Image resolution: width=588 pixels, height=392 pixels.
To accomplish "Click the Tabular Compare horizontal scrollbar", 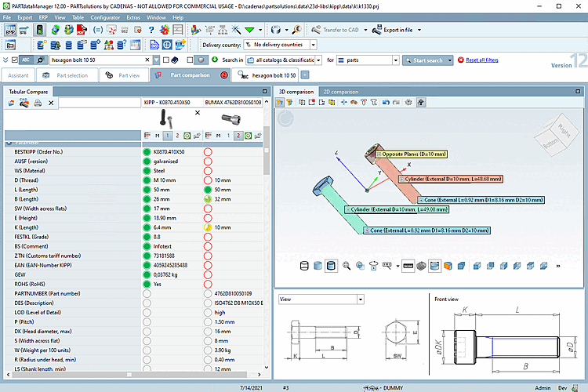I will click(129, 375).
